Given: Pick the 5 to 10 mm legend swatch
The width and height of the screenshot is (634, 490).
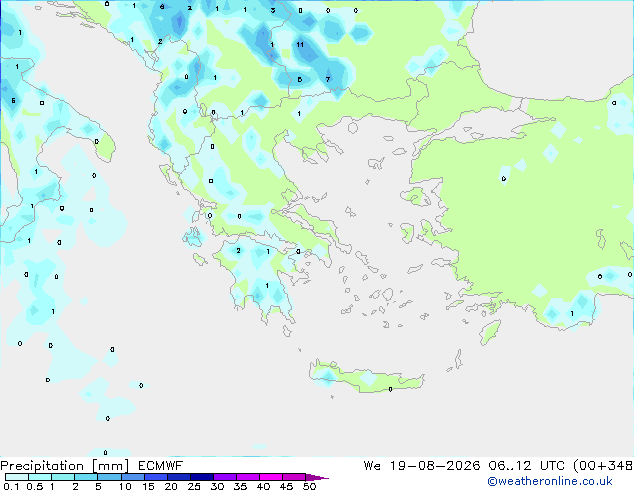Looking at the screenshot, I should pos(110,477).
